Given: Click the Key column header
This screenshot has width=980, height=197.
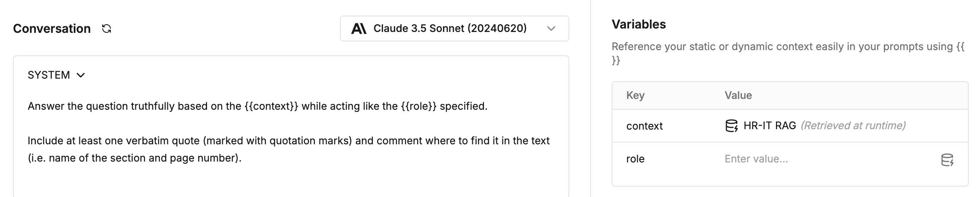Looking at the screenshot, I should pos(635,95).
